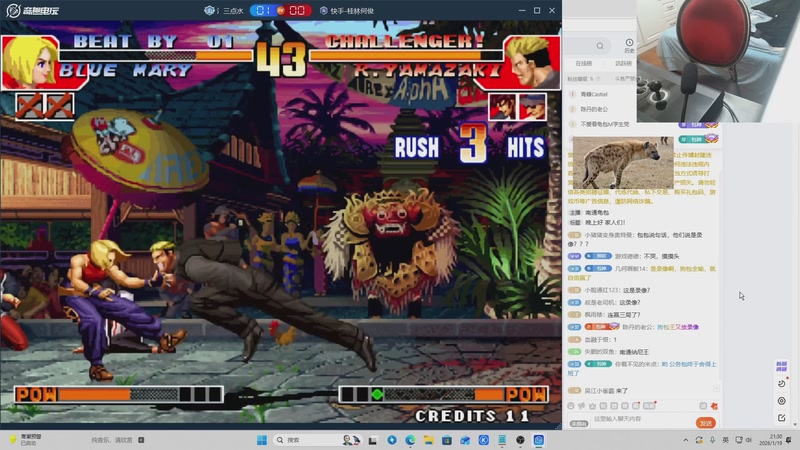Viewport: 800px width, 450px height.
Task: Click the webcam overlay showing arcade stick
Action: [x=718, y=61]
